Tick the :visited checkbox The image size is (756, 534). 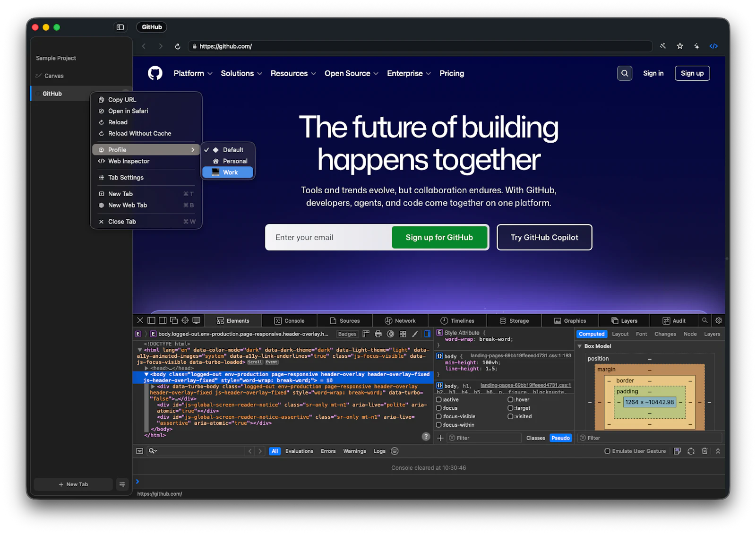pyautogui.click(x=510, y=416)
